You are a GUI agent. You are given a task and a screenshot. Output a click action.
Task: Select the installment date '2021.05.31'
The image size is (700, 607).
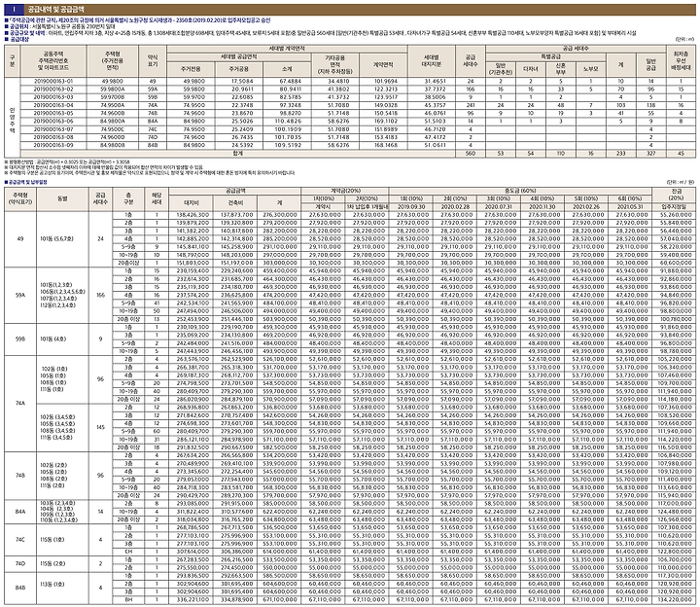pos(629,207)
